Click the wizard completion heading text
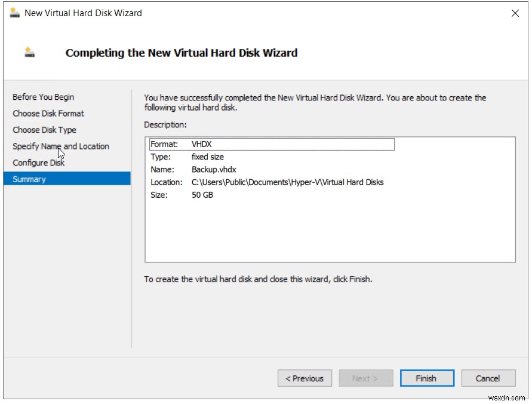Viewport: 532px width, 404px height. click(182, 53)
